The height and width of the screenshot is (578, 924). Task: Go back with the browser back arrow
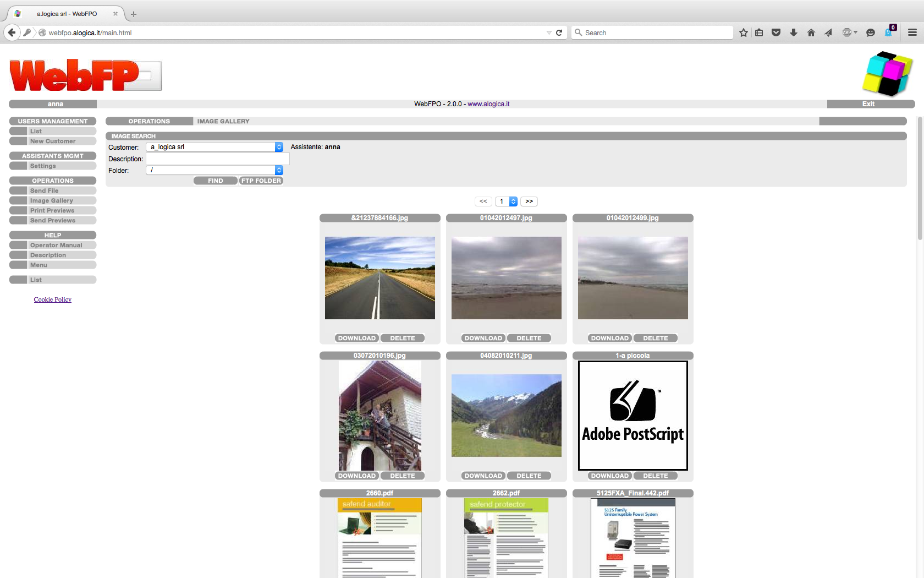tap(12, 32)
